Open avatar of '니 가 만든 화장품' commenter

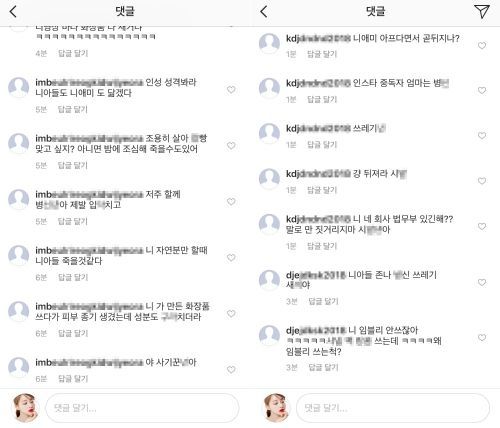(x=19, y=312)
